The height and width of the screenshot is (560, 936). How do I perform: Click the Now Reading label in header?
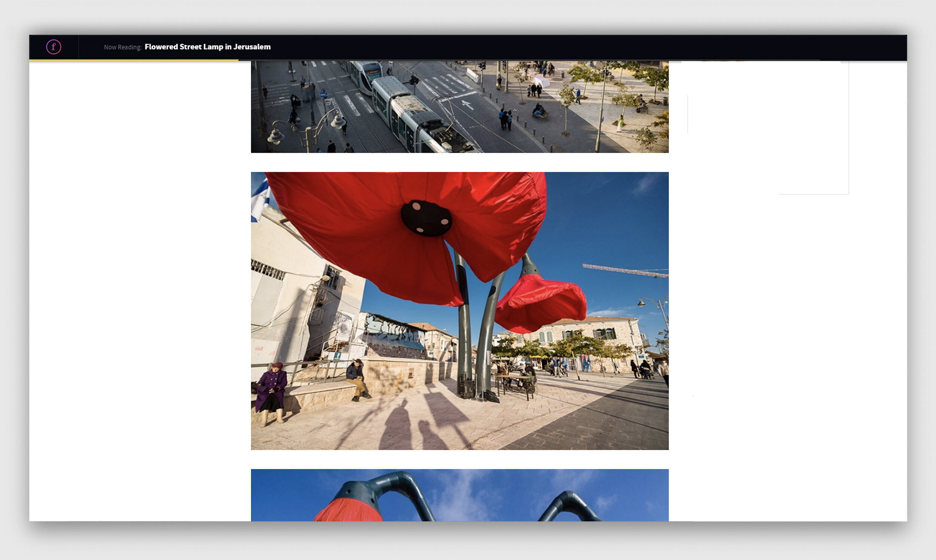[122, 47]
